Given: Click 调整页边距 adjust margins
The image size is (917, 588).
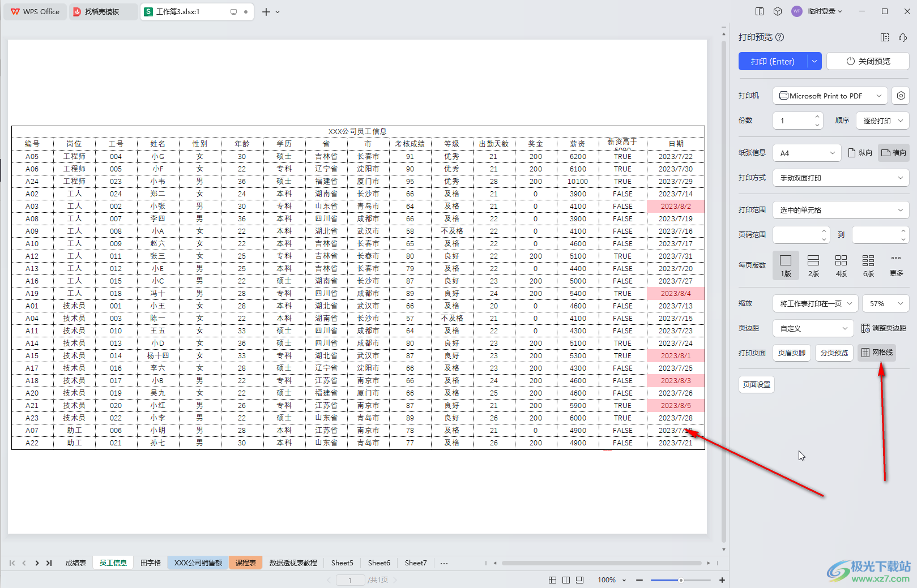Looking at the screenshot, I should pos(884,328).
